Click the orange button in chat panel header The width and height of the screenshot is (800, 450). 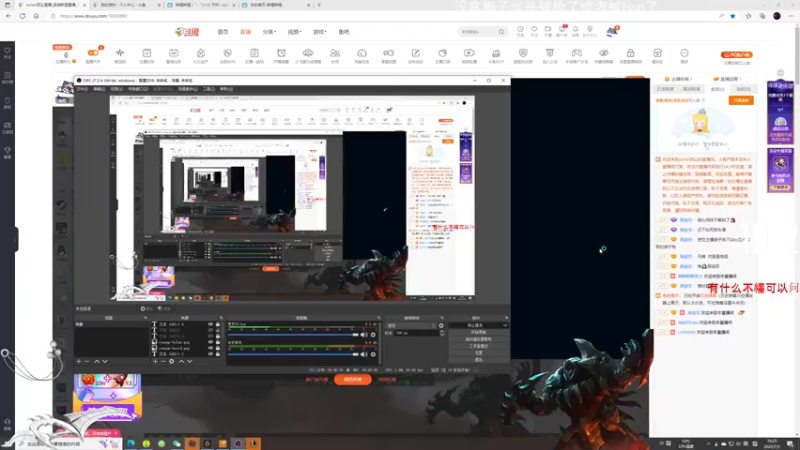click(741, 101)
